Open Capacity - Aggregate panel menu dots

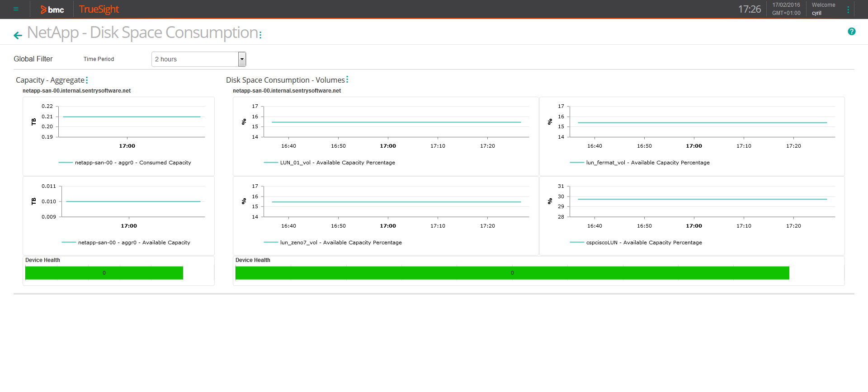tap(87, 80)
